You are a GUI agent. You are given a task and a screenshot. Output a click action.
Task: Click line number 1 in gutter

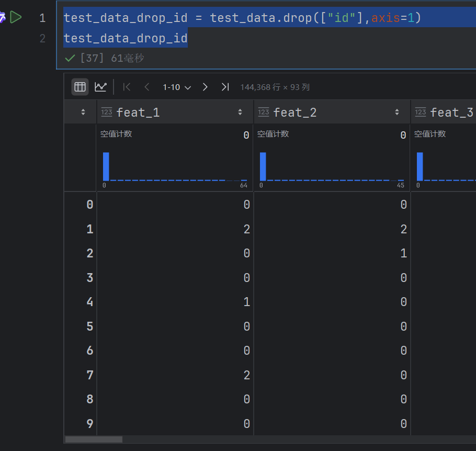(x=42, y=18)
